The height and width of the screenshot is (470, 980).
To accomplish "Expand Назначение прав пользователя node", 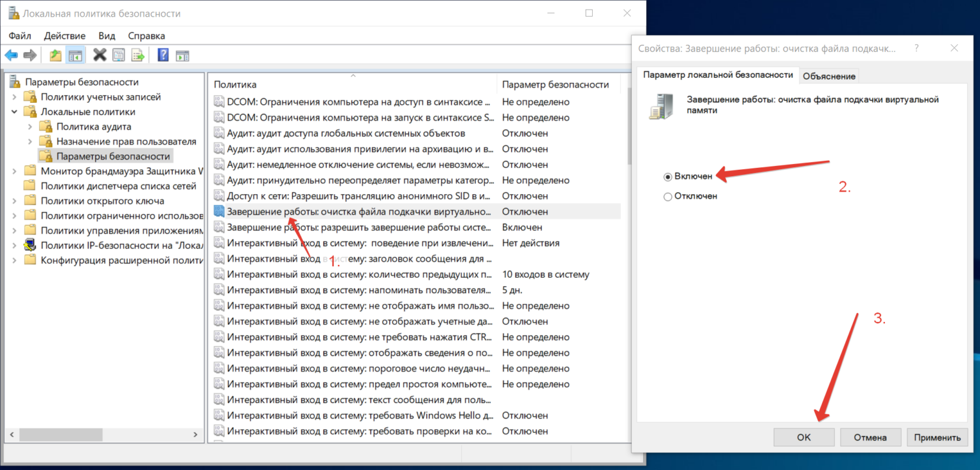I will [30, 141].
